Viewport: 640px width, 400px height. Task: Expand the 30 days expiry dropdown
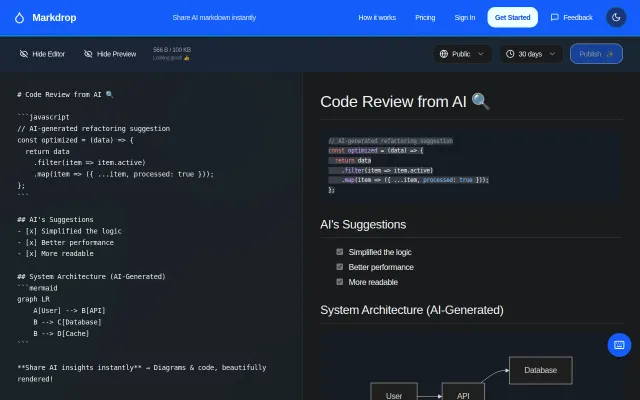531,54
